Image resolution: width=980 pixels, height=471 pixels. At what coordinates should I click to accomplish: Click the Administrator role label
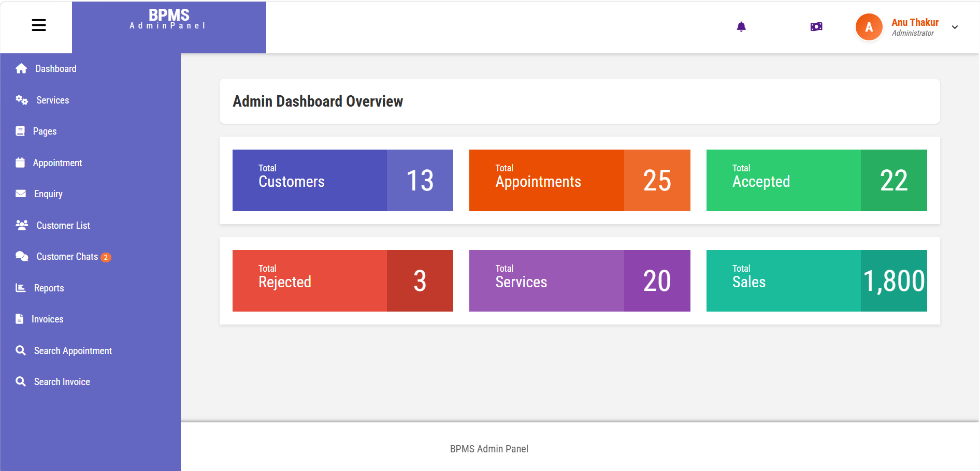point(913,33)
